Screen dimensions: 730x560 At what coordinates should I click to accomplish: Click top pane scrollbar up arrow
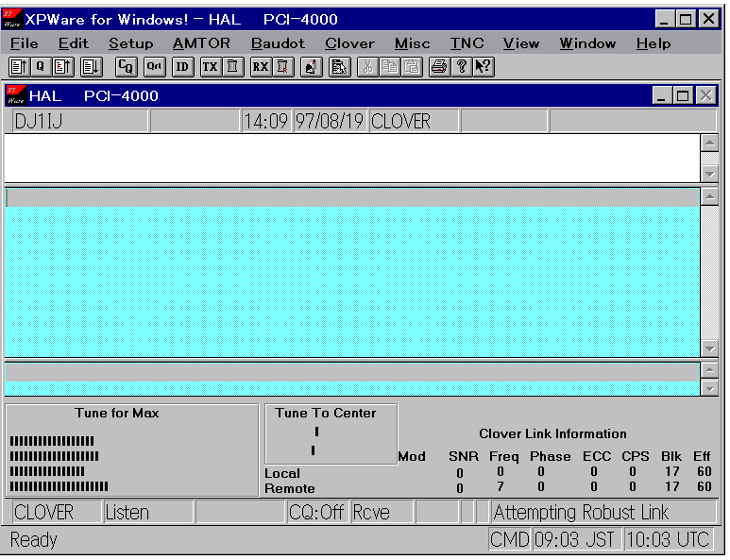pos(709,143)
